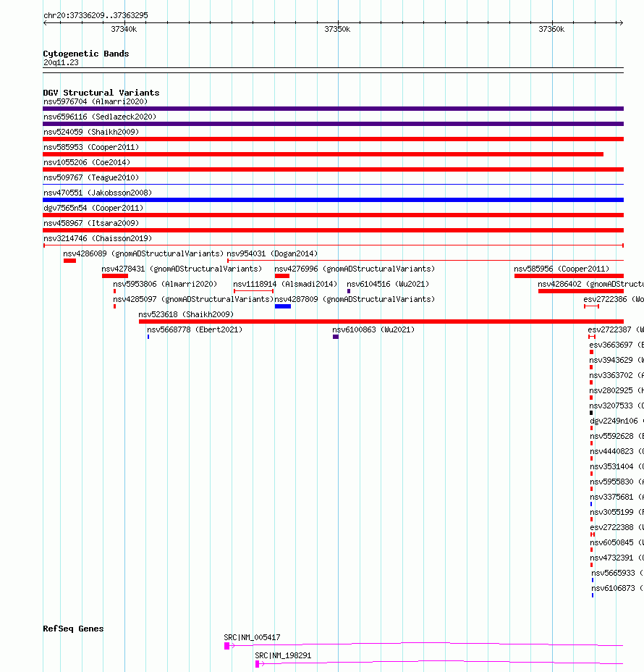Click the nsv5976704 (Almarri2020) variant label
Screen dimensions: 644x672
(x=96, y=101)
